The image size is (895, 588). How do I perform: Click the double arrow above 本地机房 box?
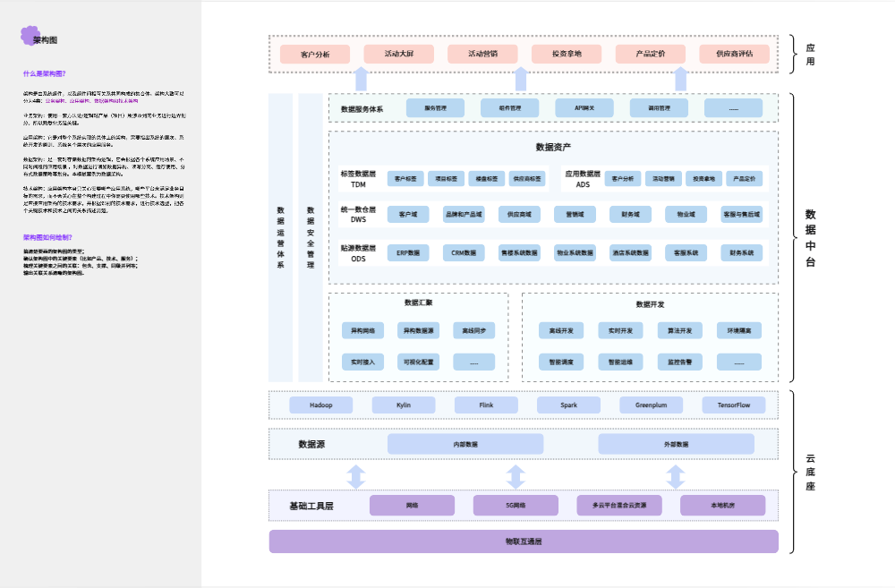click(x=678, y=476)
